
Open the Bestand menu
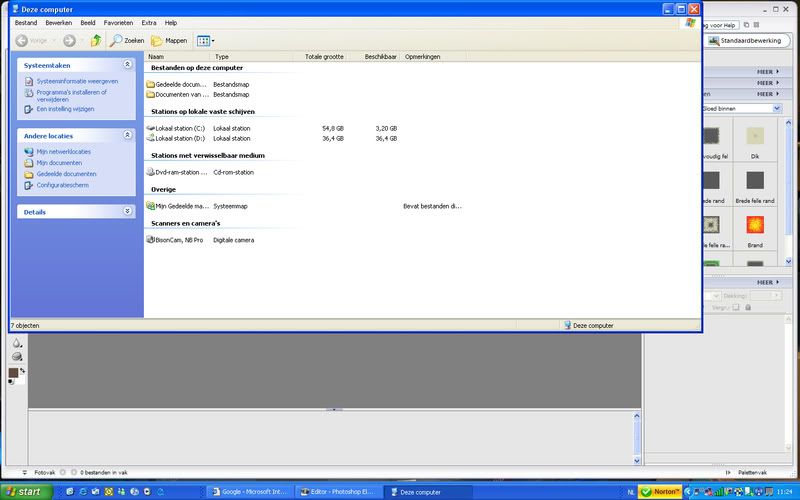click(25, 22)
